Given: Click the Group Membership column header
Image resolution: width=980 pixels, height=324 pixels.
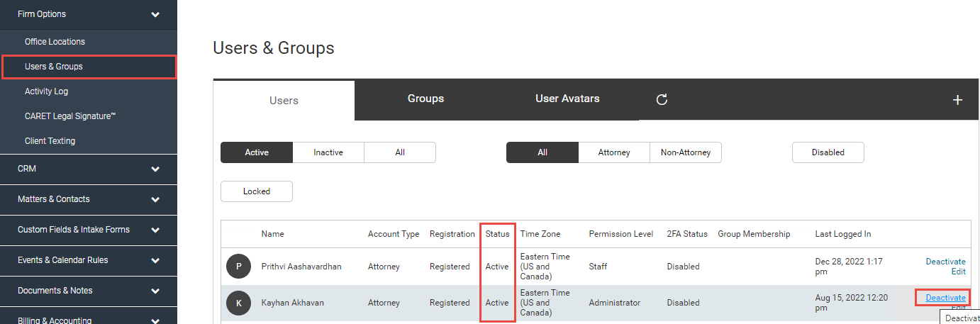Looking at the screenshot, I should (x=754, y=234).
